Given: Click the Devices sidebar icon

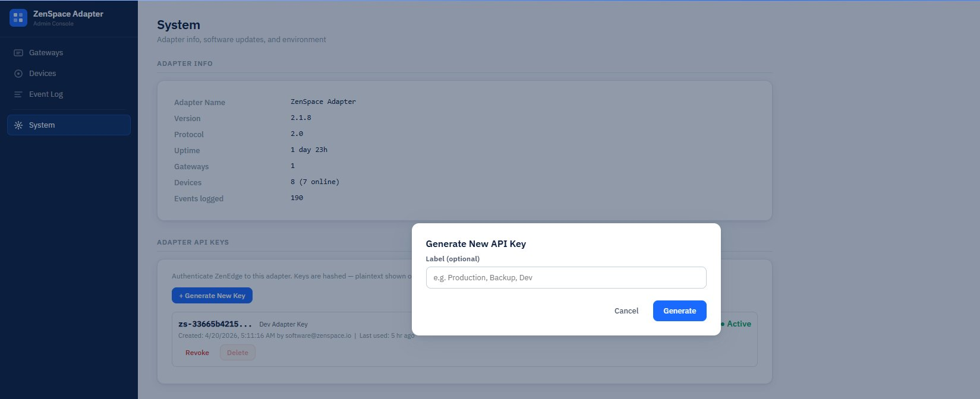Looking at the screenshot, I should pyautogui.click(x=18, y=74).
